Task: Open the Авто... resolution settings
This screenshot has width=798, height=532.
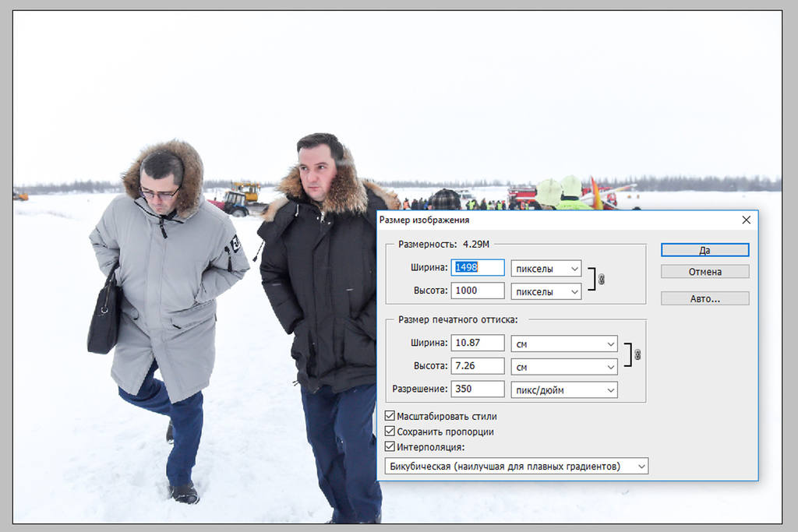Action: pyautogui.click(x=704, y=298)
